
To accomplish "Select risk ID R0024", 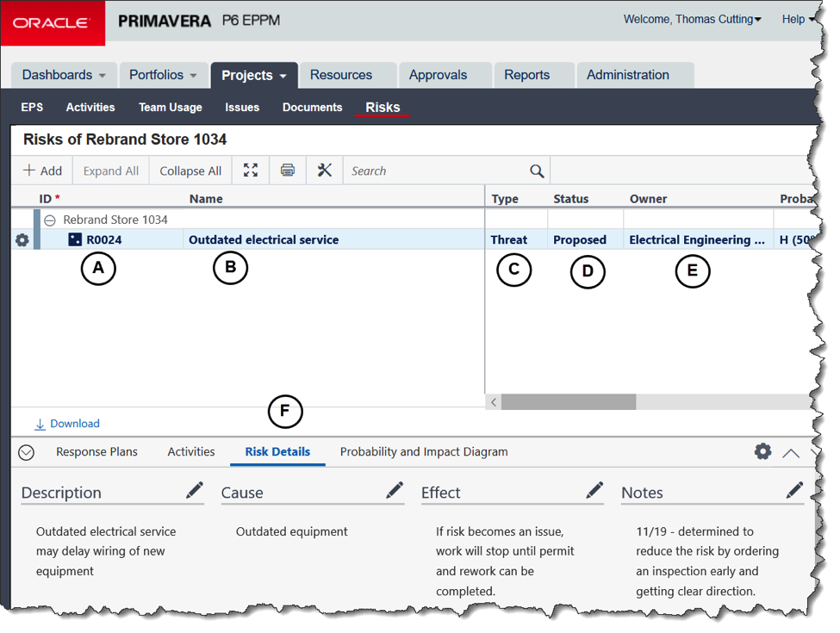I will coord(104,240).
